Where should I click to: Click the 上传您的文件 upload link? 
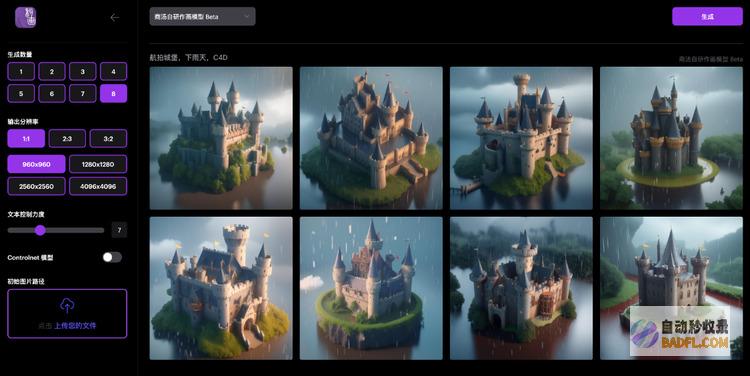[75, 325]
